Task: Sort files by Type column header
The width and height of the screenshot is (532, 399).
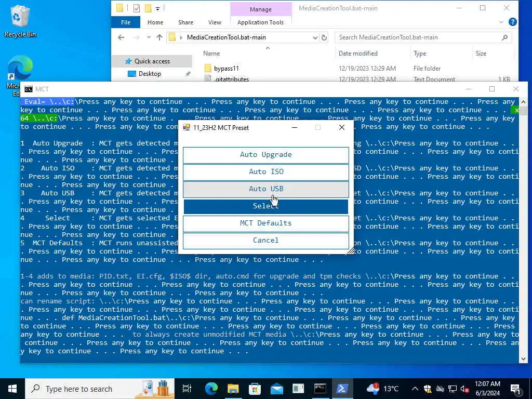Action: tap(420, 54)
